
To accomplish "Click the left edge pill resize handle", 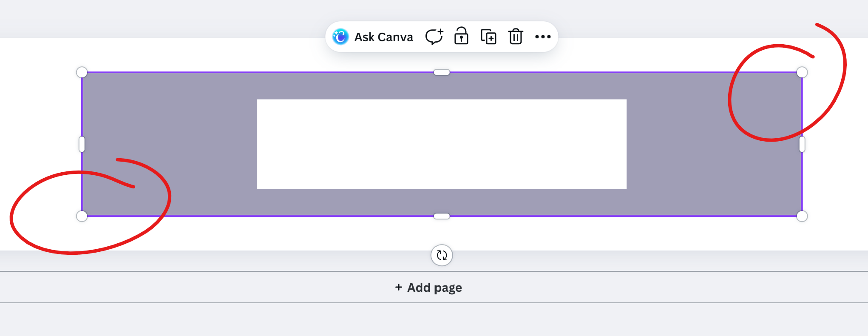I will click(82, 144).
